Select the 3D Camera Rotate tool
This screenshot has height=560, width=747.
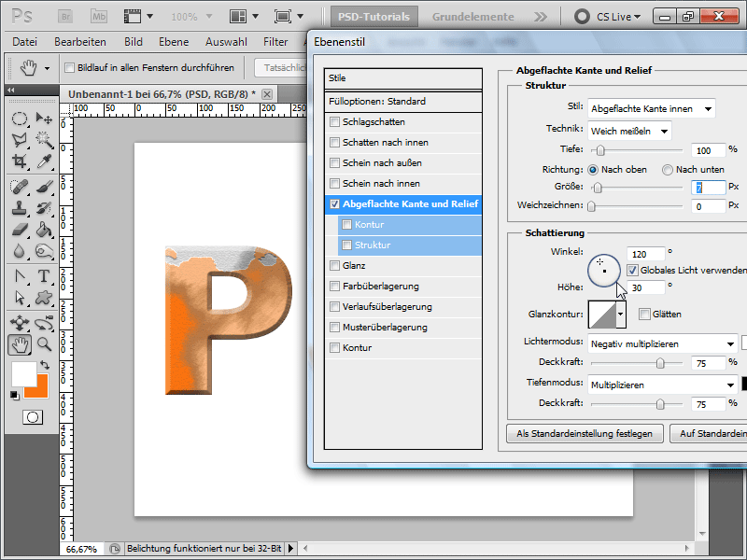tap(44, 323)
